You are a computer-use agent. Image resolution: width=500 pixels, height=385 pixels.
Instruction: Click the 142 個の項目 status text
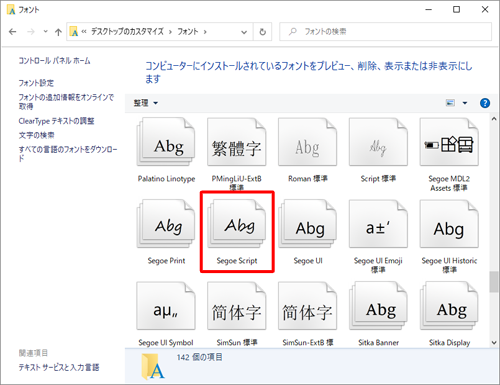(x=199, y=357)
